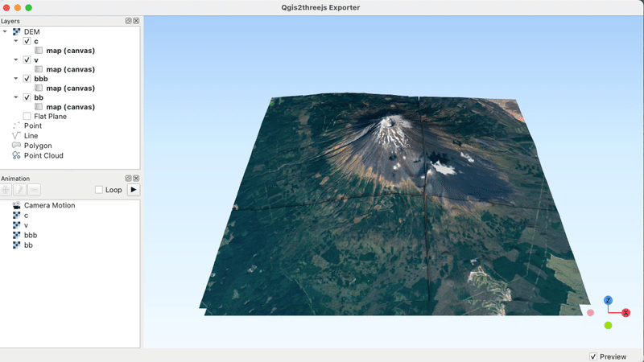Select map (canvas) under layer bbb
This screenshot has width=644, height=362.
(71, 88)
